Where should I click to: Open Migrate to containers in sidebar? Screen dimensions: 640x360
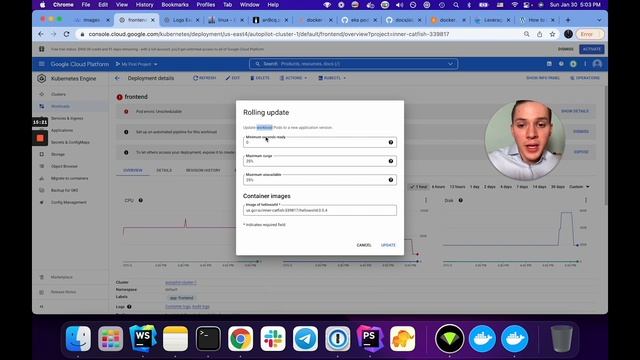[69, 178]
